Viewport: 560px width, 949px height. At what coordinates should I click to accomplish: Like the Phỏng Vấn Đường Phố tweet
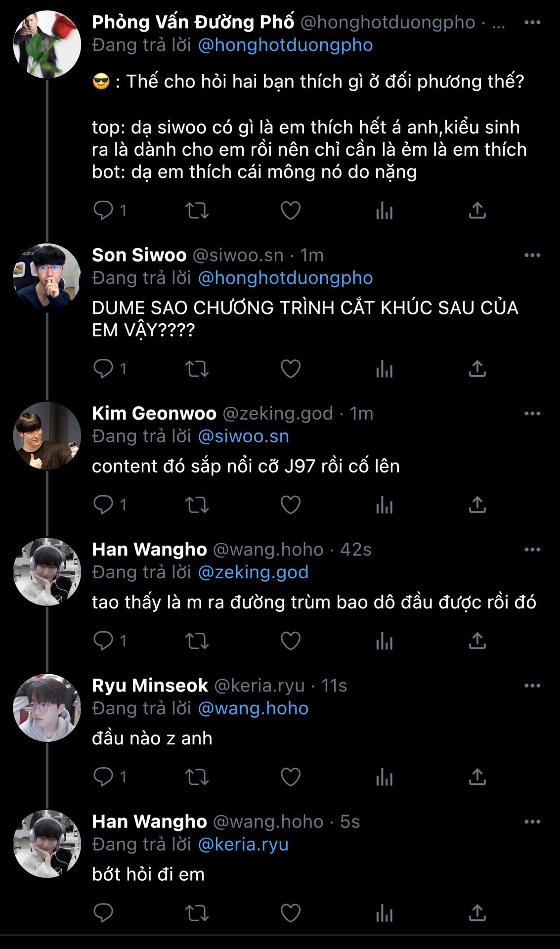(x=291, y=211)
